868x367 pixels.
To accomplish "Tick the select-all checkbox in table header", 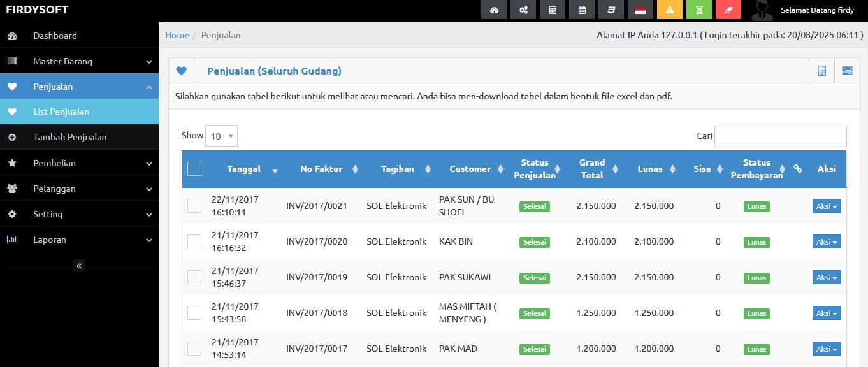I will 194,169.
